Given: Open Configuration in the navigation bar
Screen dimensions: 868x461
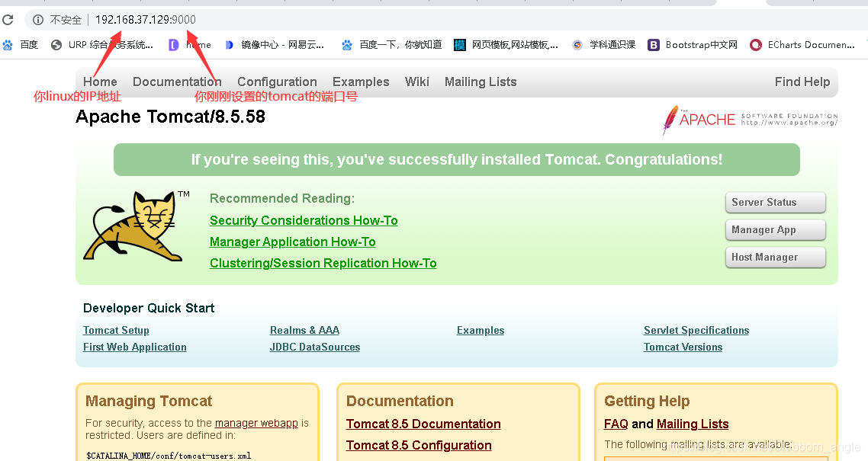Looking at the screenshot, I should (278, 82).
